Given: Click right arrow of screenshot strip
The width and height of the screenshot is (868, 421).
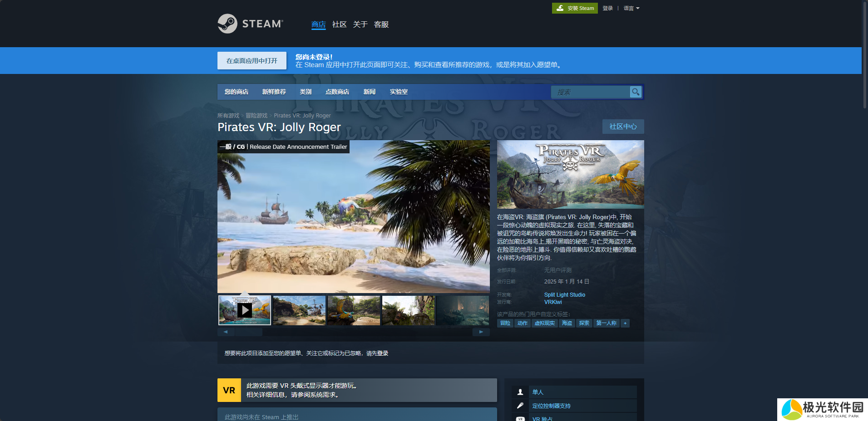Looking at the screenshot, I should [x=481, y=332].
